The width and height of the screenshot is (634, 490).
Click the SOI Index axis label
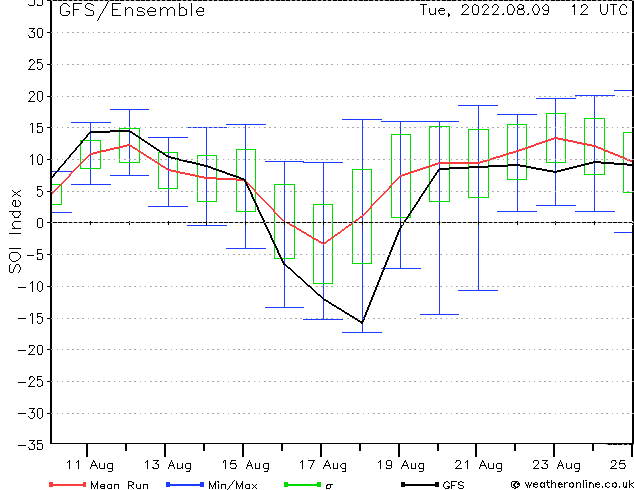pos(15,231)
